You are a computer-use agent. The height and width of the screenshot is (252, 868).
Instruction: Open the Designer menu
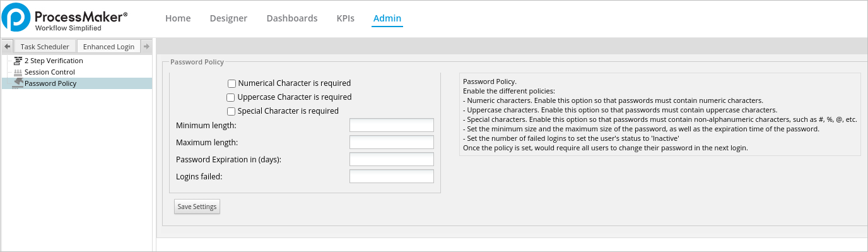pos(228,18)
